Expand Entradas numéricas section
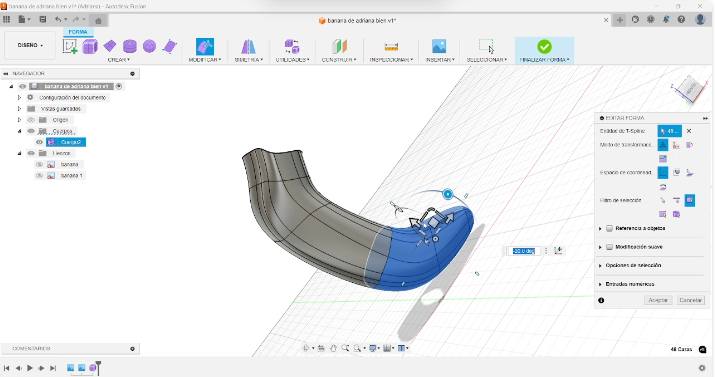Image resolution: width=715 pixels, height=377 pixels. [x=601, y=284]
